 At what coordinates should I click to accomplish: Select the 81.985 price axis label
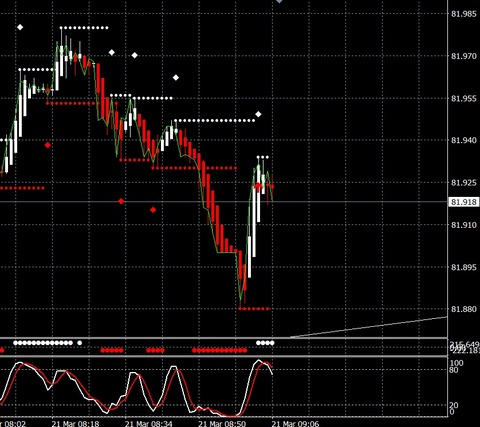point(464,14)
